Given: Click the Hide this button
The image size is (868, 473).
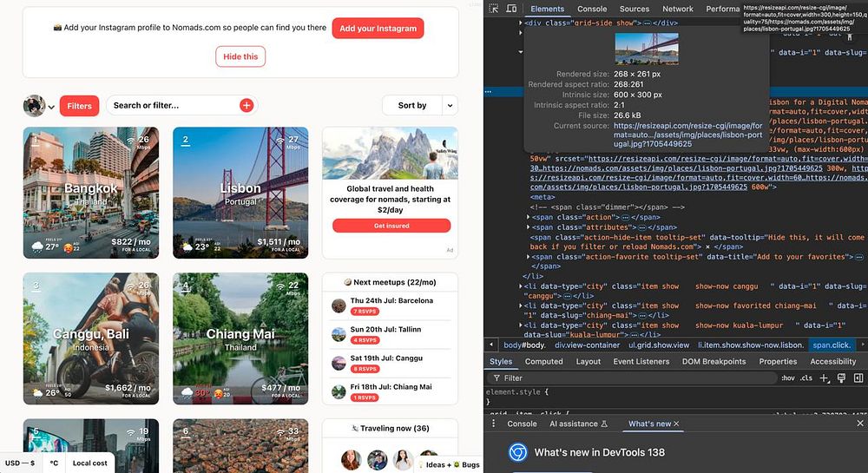Looking at the screenshot, I should 240,56.
